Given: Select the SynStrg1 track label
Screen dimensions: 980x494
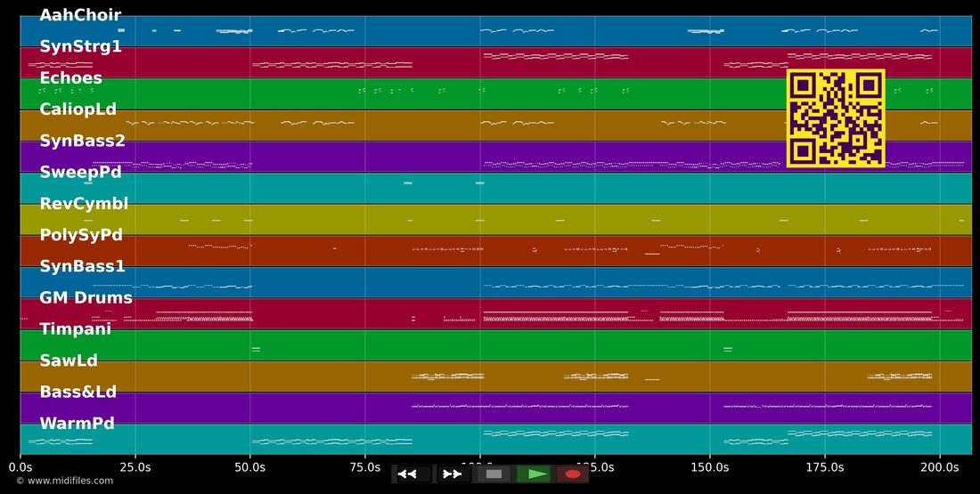Looking at the screenshot, I should click(x=80, y=46).
